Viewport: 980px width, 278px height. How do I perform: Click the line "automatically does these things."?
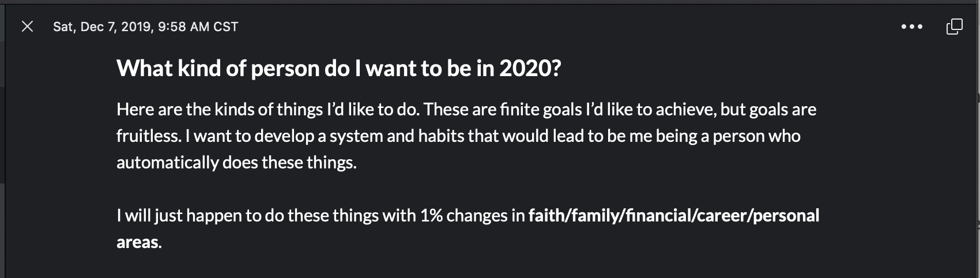(x=236, y=163)
